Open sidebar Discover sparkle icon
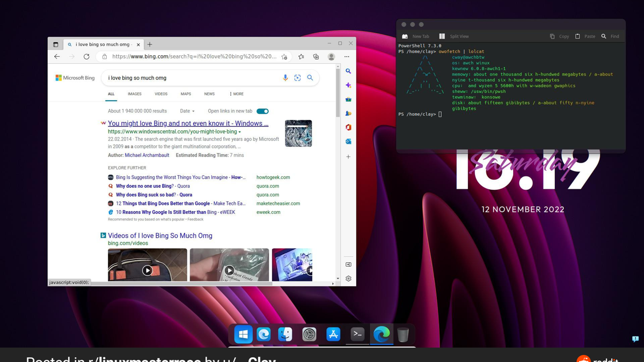The image size is (644, 362). coord(348,85)
